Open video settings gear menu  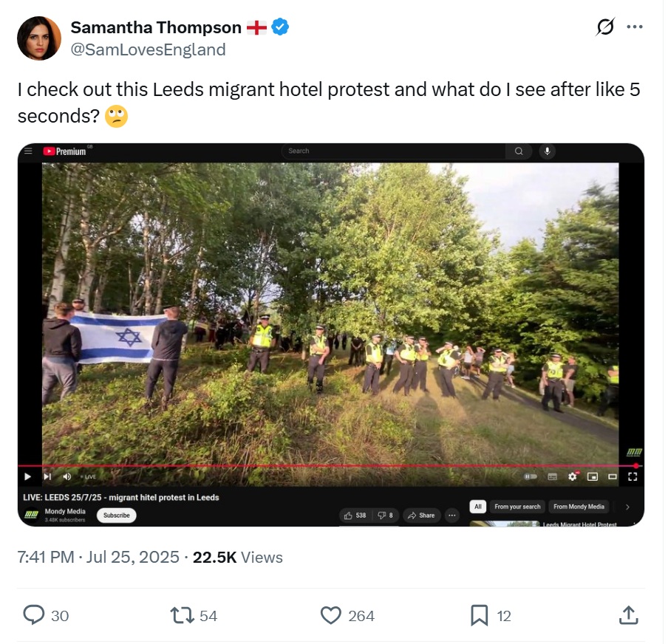coord(573,476)
